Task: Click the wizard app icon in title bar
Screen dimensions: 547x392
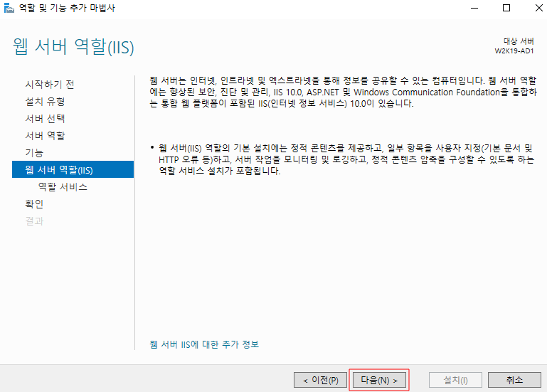Action: (x=9, y=8)
